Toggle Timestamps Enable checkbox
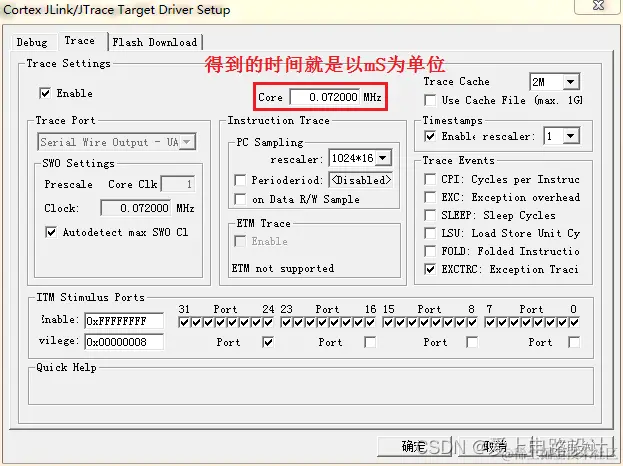623x466 pixels. (430, 136)
